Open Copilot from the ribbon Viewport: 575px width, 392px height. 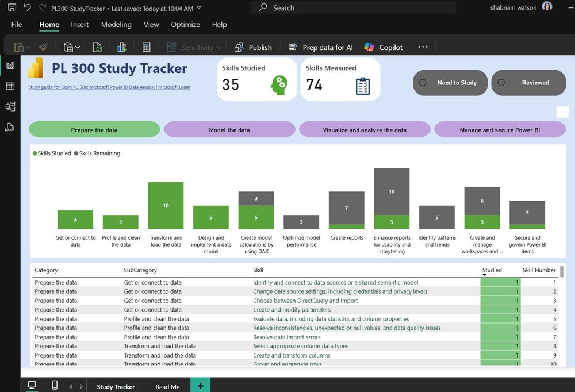(383, 47)
